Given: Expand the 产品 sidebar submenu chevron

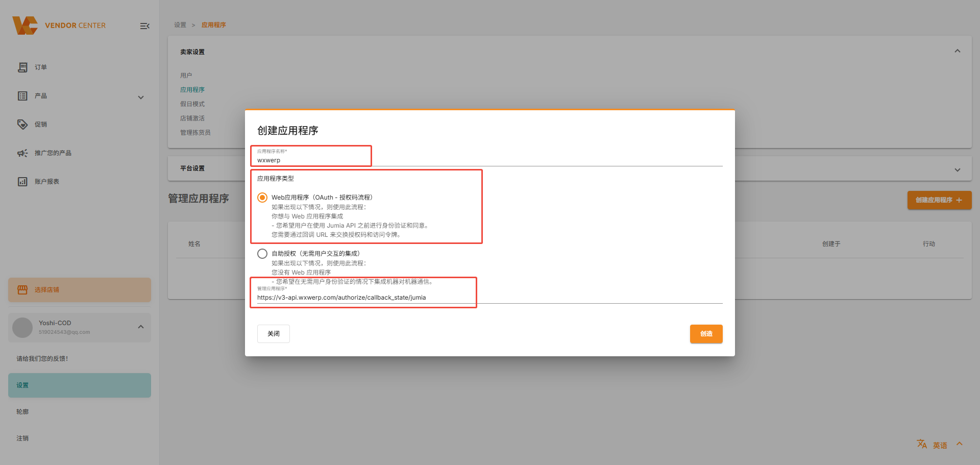Looking at the screenshot, I should 141,97.
